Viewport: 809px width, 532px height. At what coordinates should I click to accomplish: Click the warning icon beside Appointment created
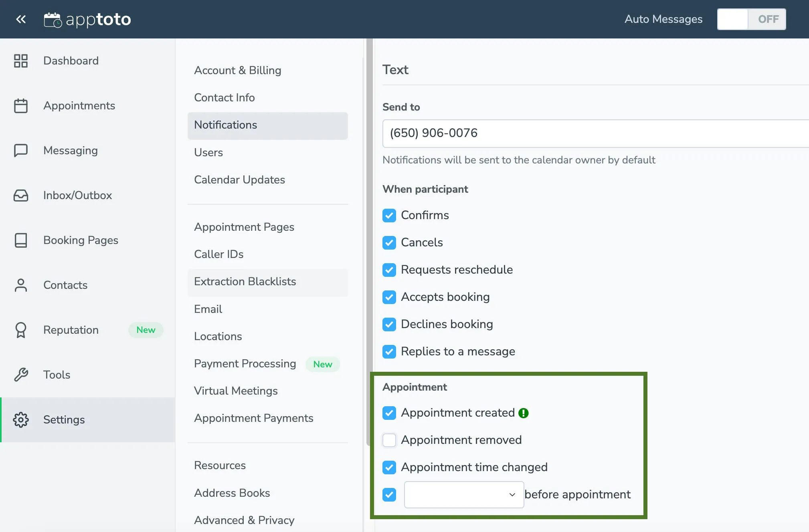[x=524, y=413]
